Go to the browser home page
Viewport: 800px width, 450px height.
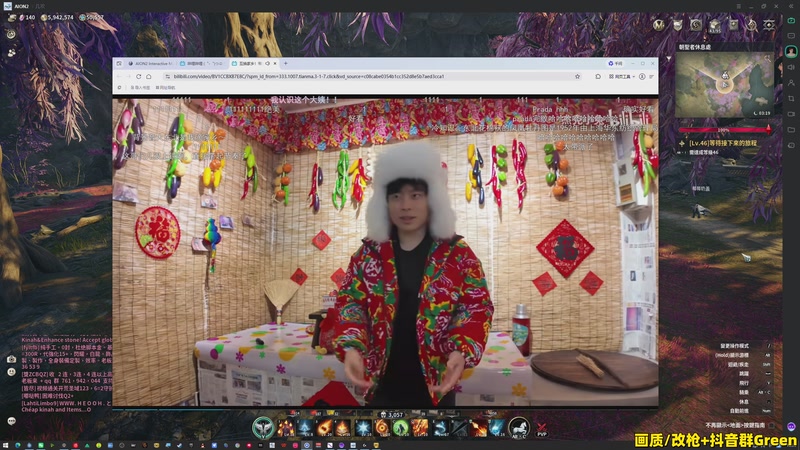click(148, 76)
